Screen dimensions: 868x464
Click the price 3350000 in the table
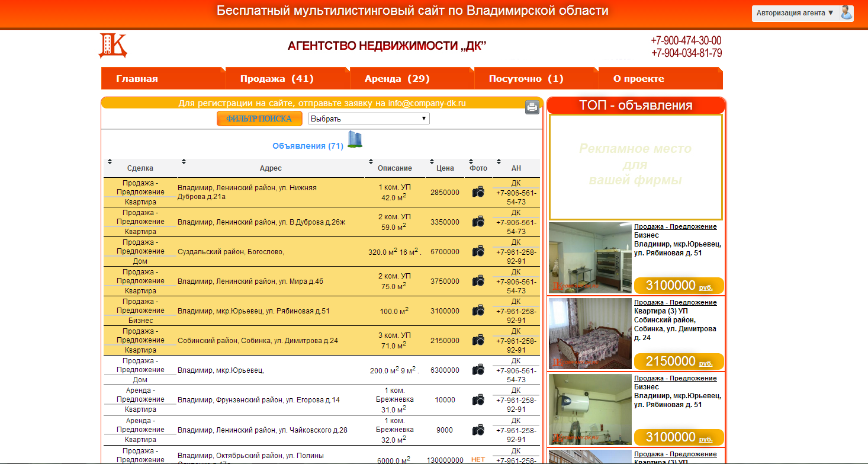click(445, 222)
